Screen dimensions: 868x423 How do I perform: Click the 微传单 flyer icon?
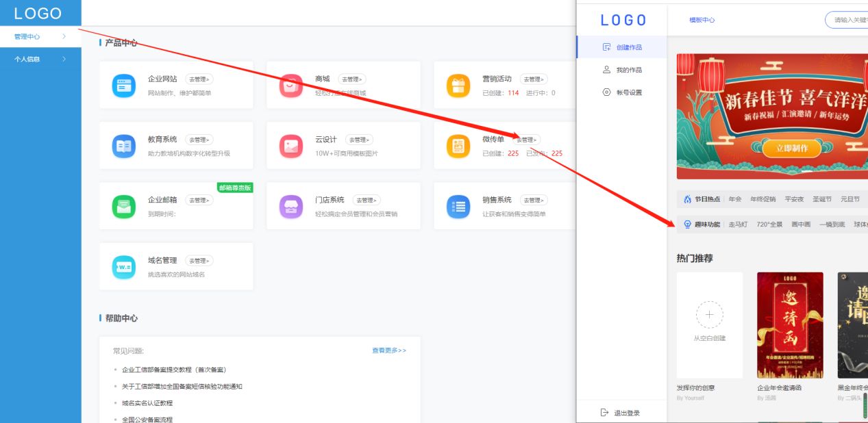coord(458,146)
